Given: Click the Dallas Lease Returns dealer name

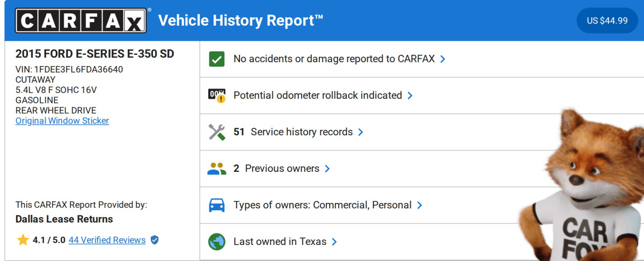Looking at the screenshot, I should coord(64,219).
